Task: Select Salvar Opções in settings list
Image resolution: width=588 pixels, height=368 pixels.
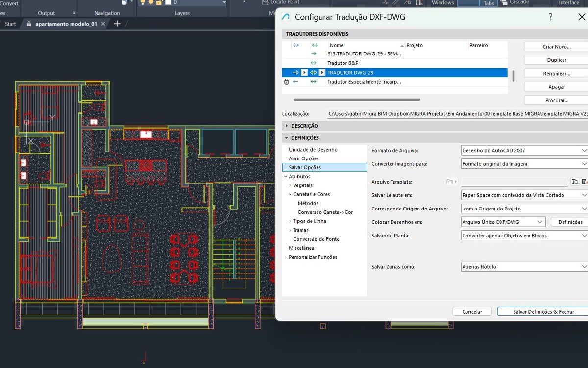Action: (x=324, y=168)
